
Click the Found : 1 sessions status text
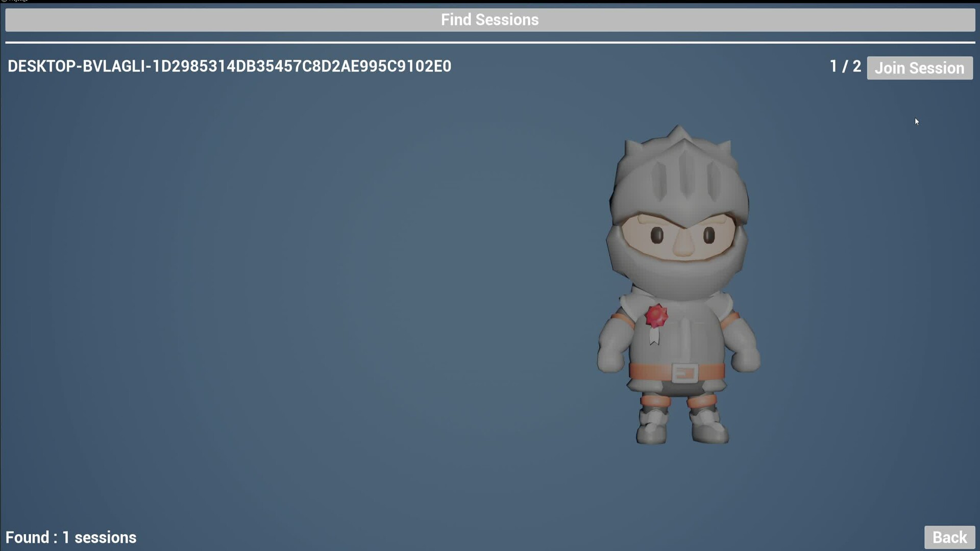point(71,537)
